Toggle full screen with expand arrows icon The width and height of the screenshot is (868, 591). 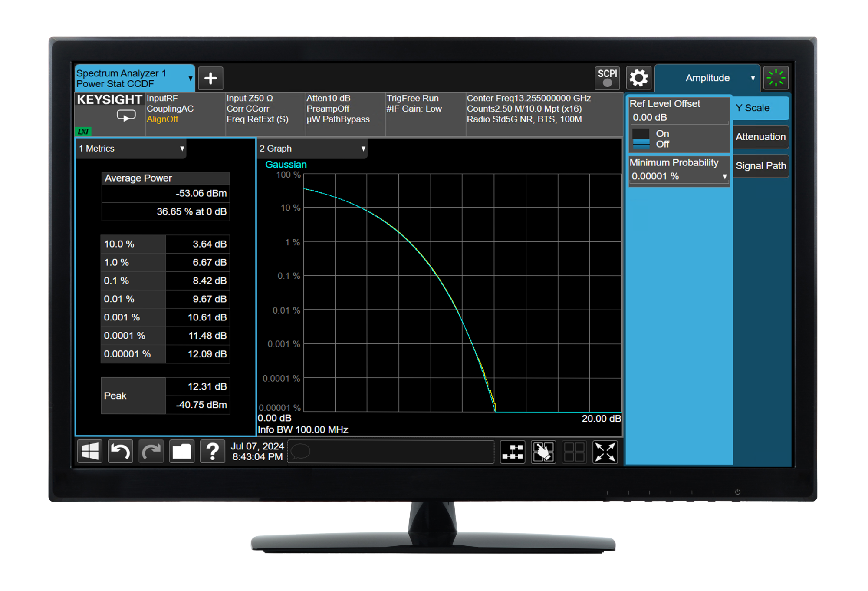point(605,452)
